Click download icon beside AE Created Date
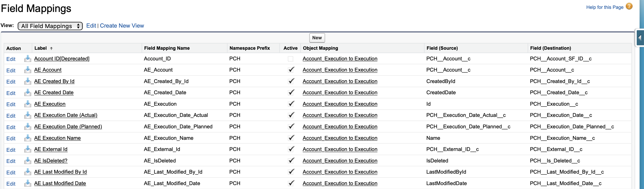The image size is (644, 189). click(28, 93)
